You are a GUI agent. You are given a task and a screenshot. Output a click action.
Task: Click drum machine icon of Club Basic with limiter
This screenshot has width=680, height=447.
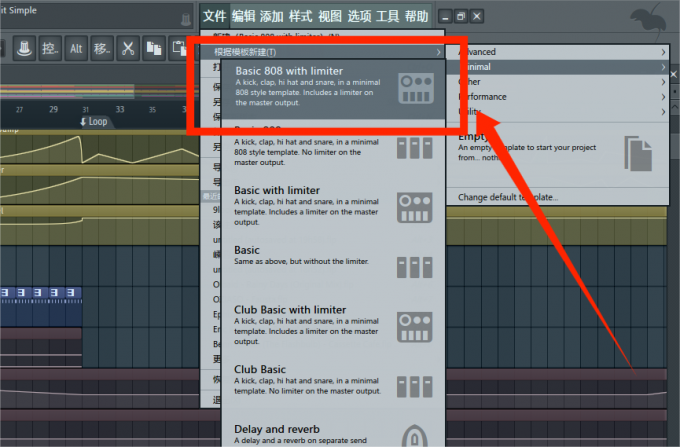coord(415,327)
